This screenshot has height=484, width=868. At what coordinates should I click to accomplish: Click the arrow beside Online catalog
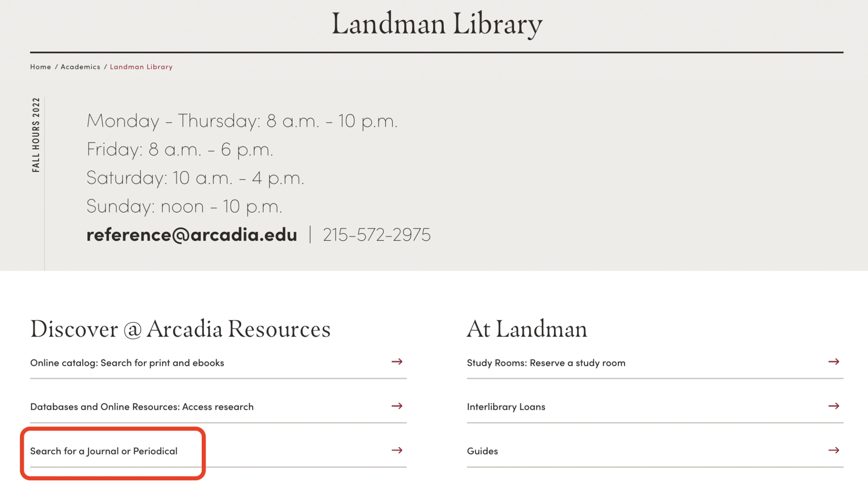[397, 362]
